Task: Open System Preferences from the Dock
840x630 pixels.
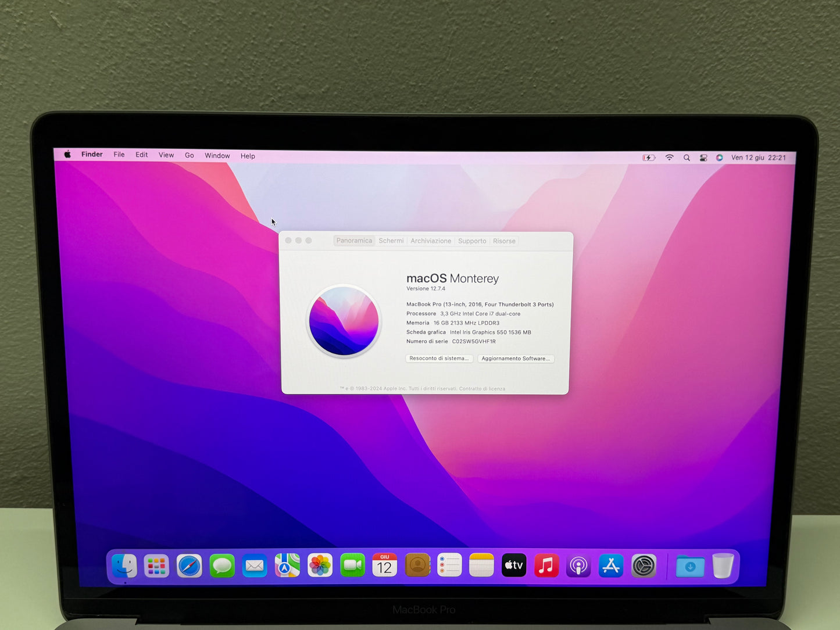Action: point(644,565)
